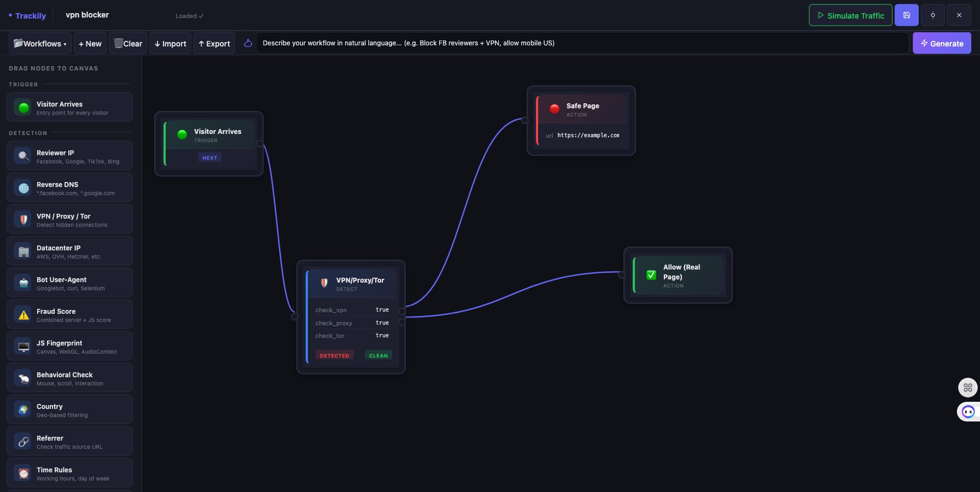Open the chat assistant floating icon
Screen dimensions: 980x492
[x=968, y=412]
